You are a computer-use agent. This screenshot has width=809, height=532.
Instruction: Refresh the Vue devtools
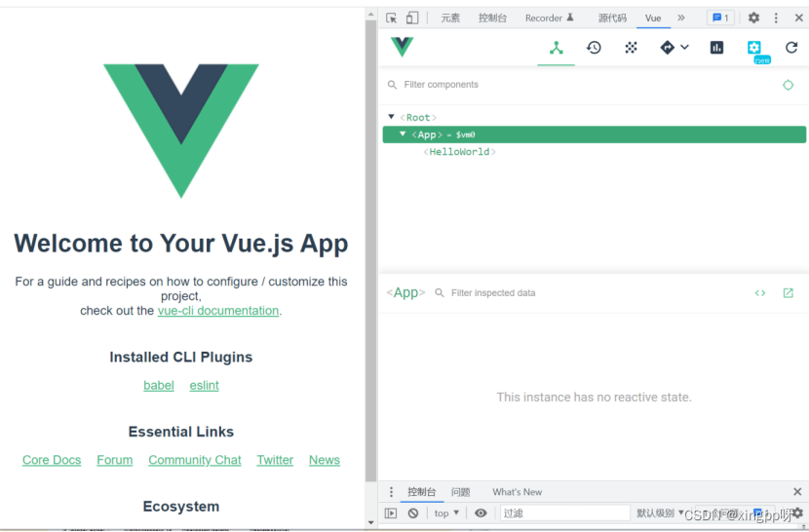[791, 48]
